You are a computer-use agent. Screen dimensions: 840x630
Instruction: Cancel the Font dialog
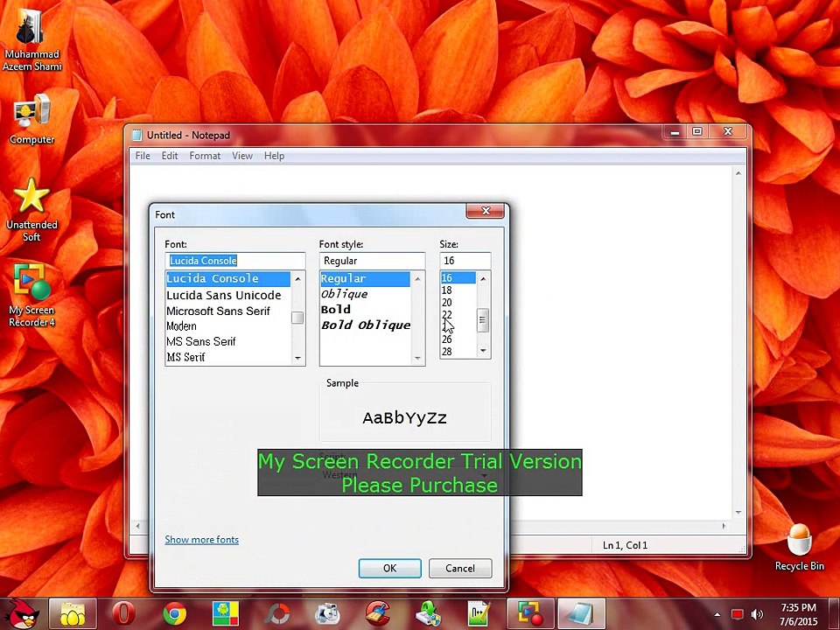460,569
